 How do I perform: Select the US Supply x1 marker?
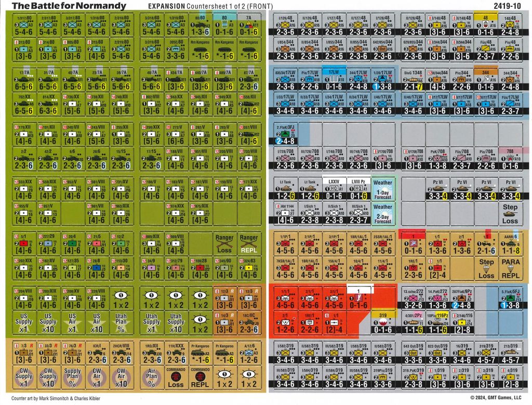tap(24, 322)
